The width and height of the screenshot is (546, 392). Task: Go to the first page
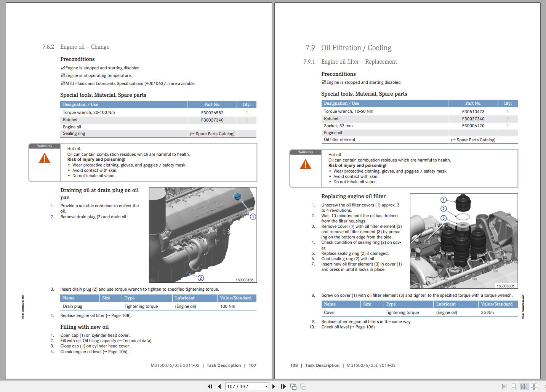click(x=210, y=386)
